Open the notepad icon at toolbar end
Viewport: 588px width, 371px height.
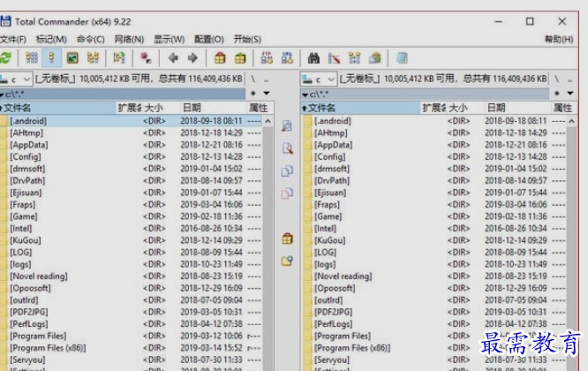point(402,57)
